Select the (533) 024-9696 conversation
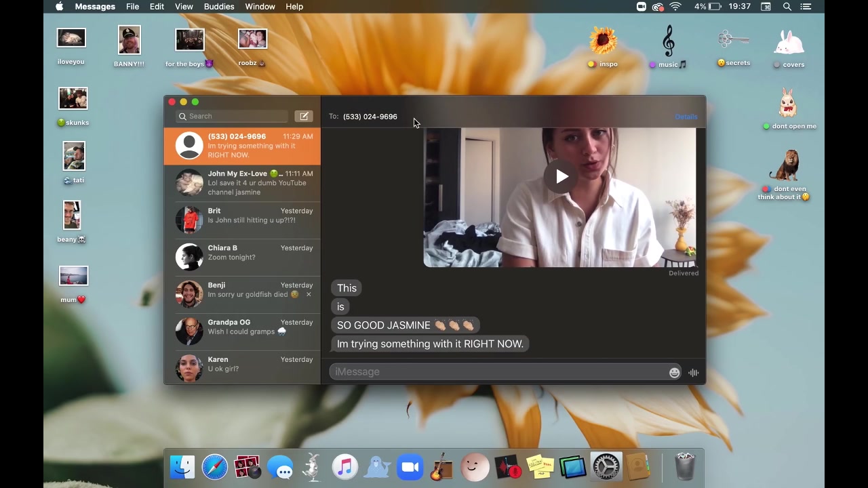This screenshot has width=868, height=488. click(242, 146)
